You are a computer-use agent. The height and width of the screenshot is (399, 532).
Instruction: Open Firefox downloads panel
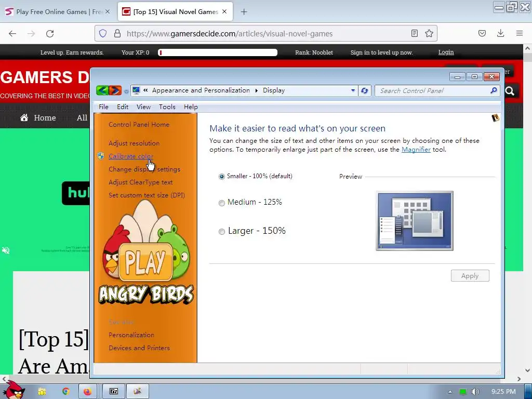500,33
